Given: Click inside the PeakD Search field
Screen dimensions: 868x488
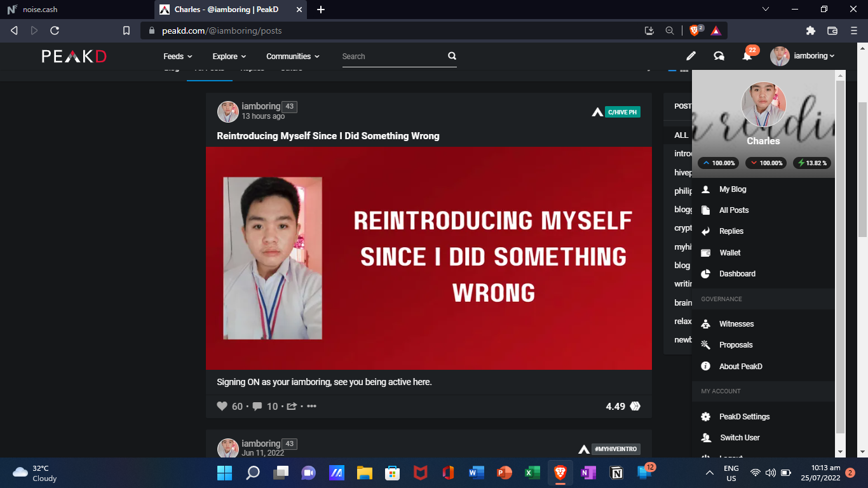Looking at the screenshot, I should click(393, 57).
